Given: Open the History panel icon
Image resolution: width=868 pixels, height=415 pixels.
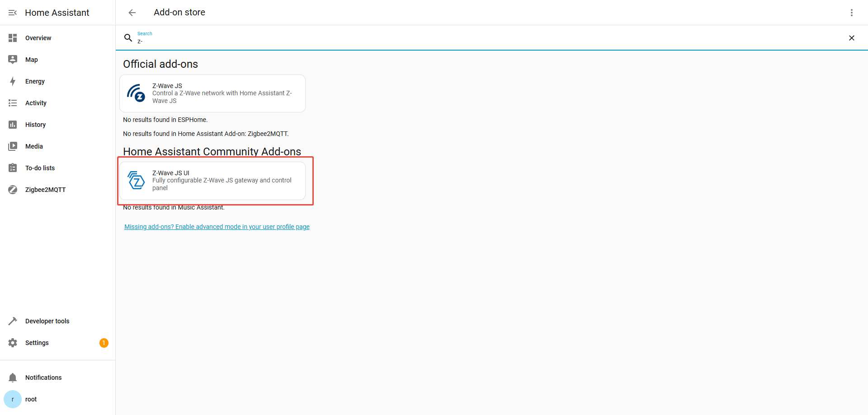Looking at the screenshot, I should [x=13, y=125].
